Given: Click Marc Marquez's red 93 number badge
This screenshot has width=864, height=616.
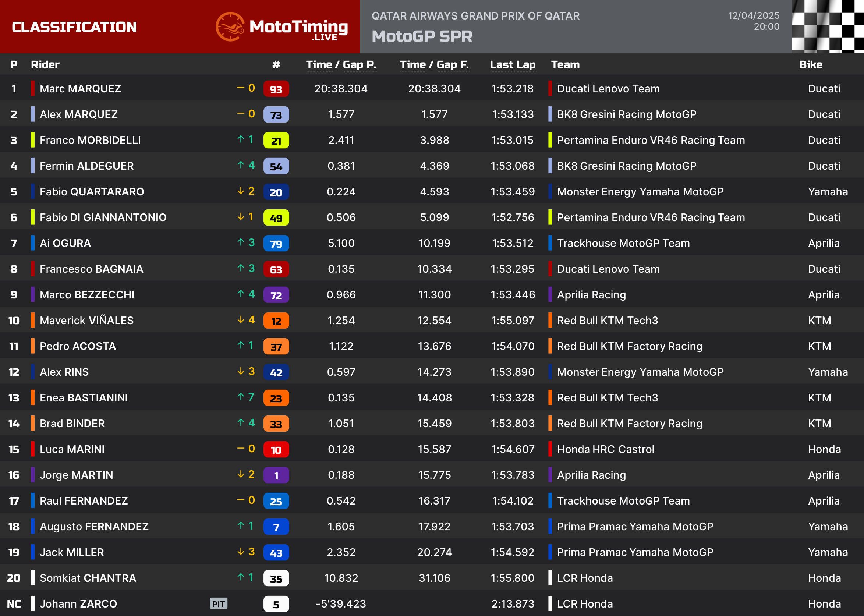Looking at the screenshot, I should click(x=276, y=89).
